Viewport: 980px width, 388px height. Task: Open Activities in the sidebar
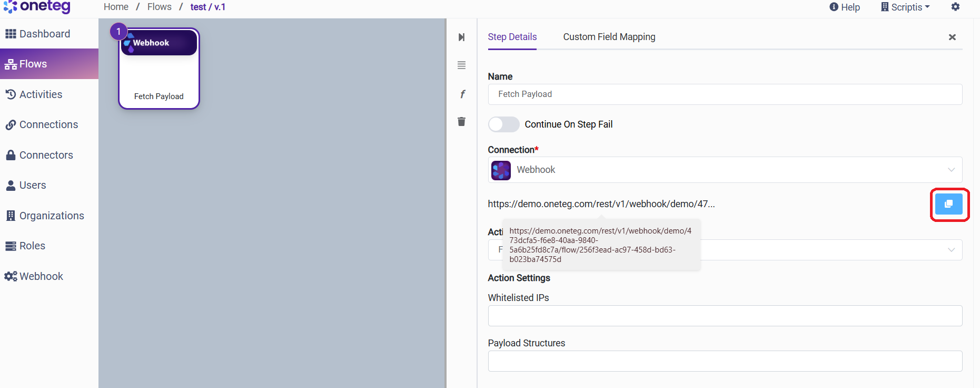point(41,94)
